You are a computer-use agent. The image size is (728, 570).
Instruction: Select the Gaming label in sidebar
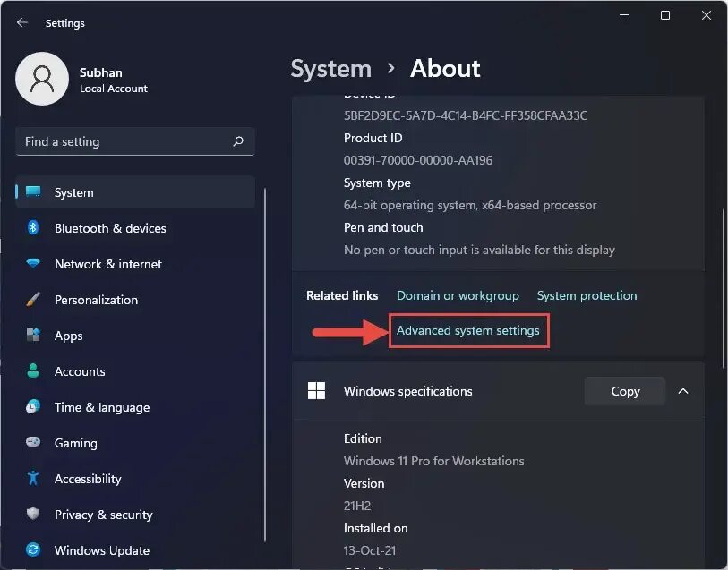click(x=76, y=443)
